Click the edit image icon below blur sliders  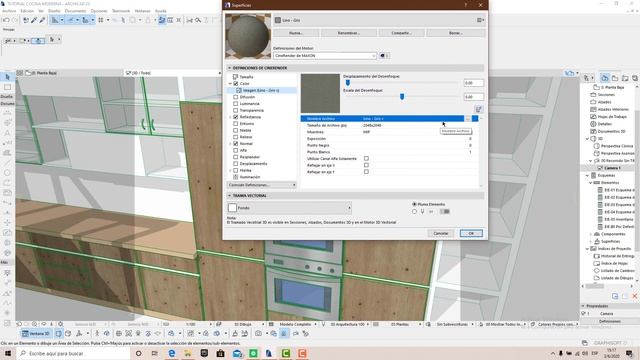click(x=478, y=109)
